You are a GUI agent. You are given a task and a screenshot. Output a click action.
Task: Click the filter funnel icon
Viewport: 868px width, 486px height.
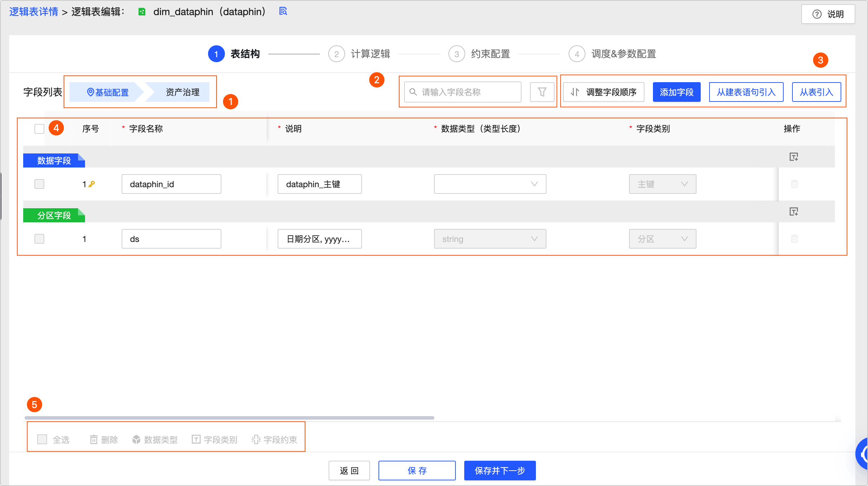tap(542, 92)
